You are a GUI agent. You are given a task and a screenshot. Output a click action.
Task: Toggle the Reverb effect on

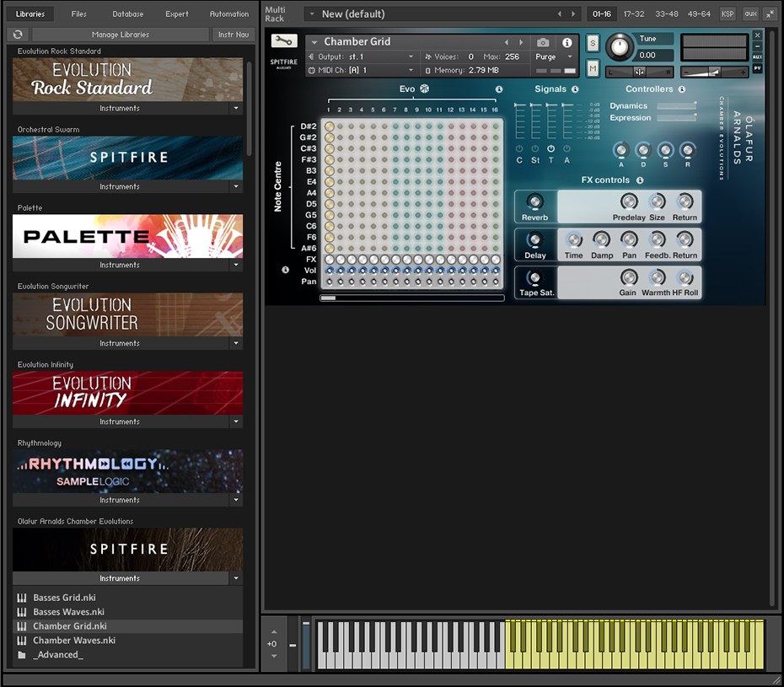(x=535, y=201)
